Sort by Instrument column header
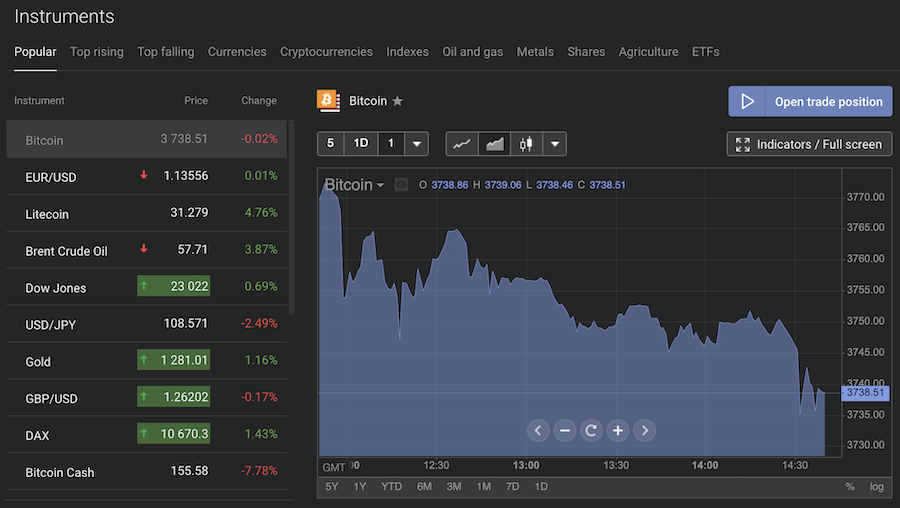Viewport: 900px width, 508px height. point(39,100)
